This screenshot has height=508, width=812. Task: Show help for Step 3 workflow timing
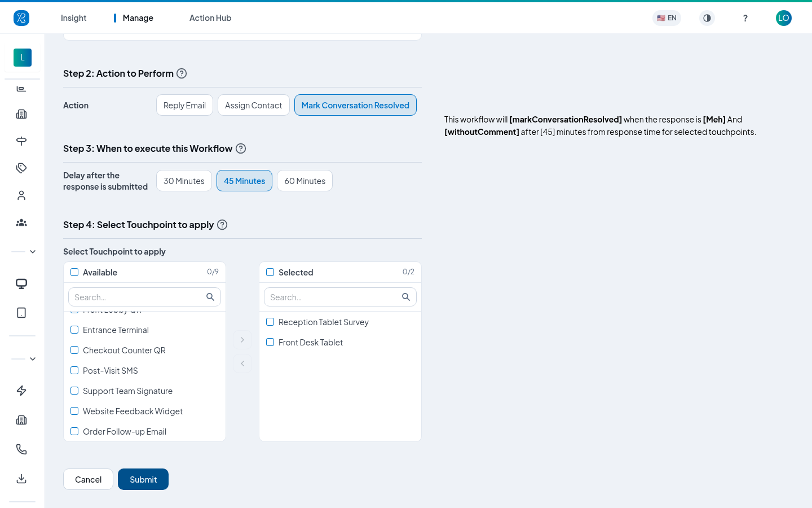(241, 148)
